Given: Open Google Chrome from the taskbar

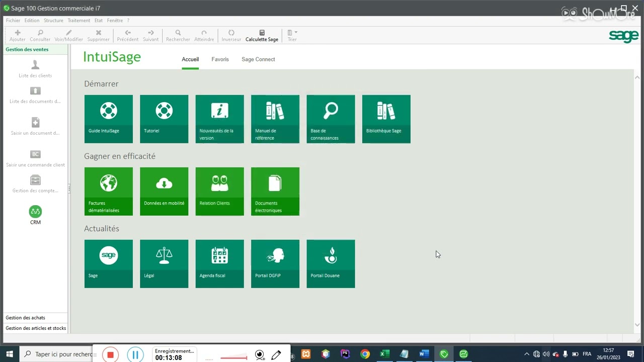Looking at the screenshot, I should point(365,354).
